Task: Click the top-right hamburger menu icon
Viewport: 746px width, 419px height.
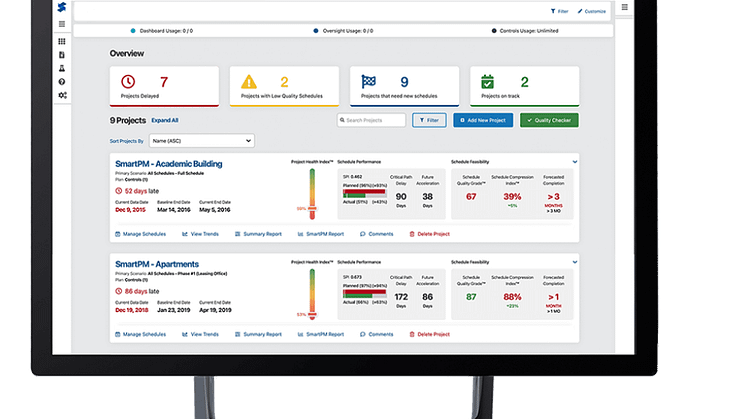Action: click(x=626, y=7)
